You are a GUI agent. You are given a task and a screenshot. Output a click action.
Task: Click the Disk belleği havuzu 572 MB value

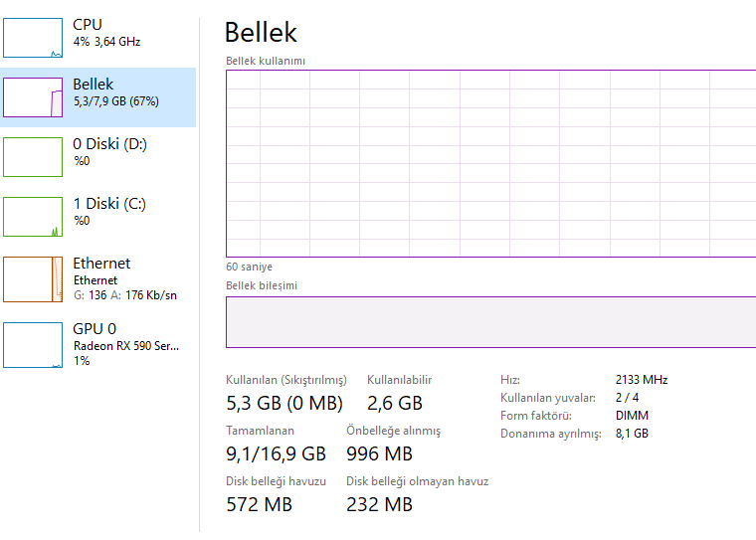point(259,504)
